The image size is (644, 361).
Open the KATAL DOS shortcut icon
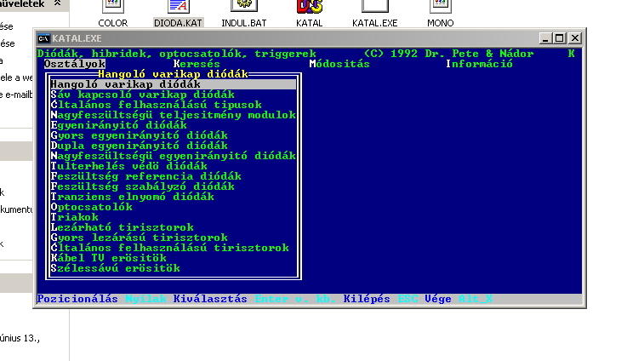(310, 7)
